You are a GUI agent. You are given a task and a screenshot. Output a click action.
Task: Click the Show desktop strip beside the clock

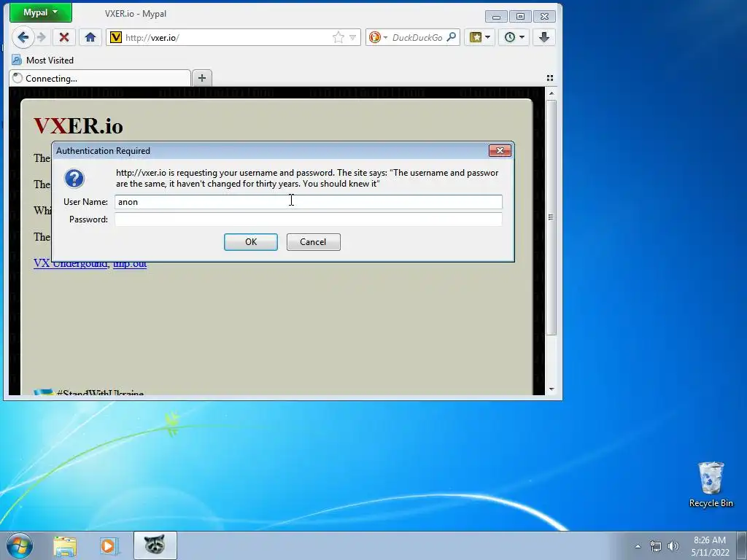coord(742,545)
